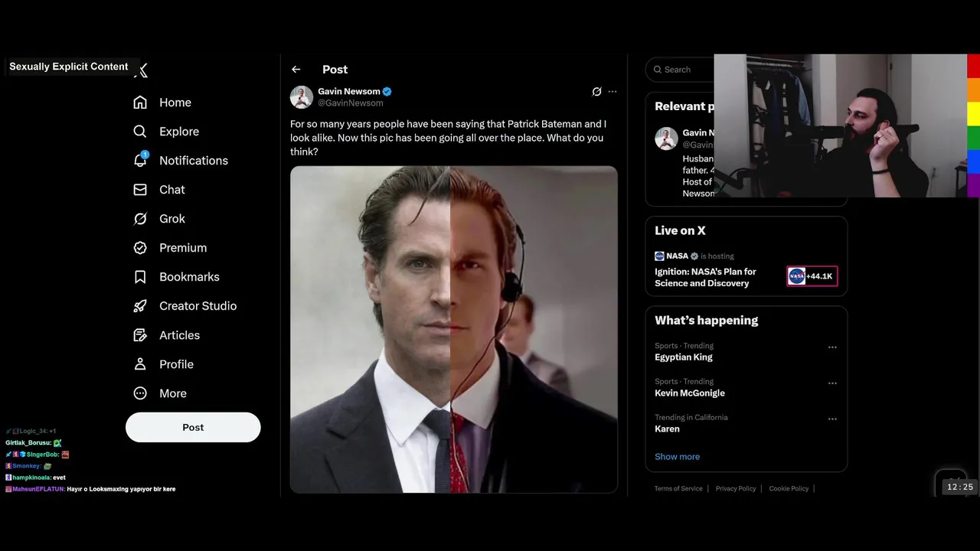The image size is (980, 551).
Task: Open the Explore menu label
Action: (x=179, y=132)
